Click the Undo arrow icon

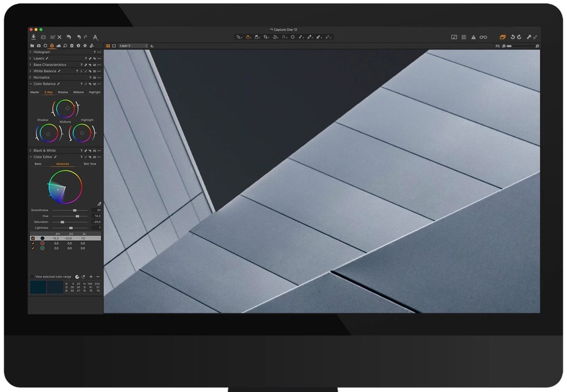click(79, 37)
